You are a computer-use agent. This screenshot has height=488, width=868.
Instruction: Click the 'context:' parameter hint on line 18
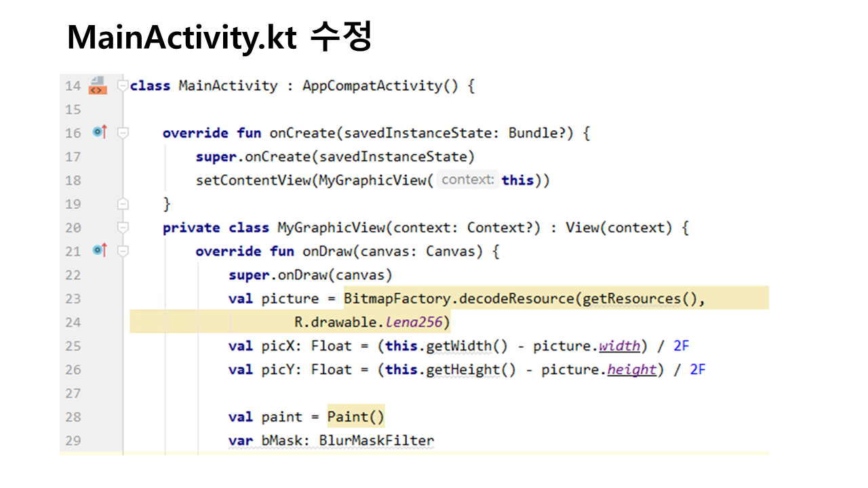[x=467, y=180]
